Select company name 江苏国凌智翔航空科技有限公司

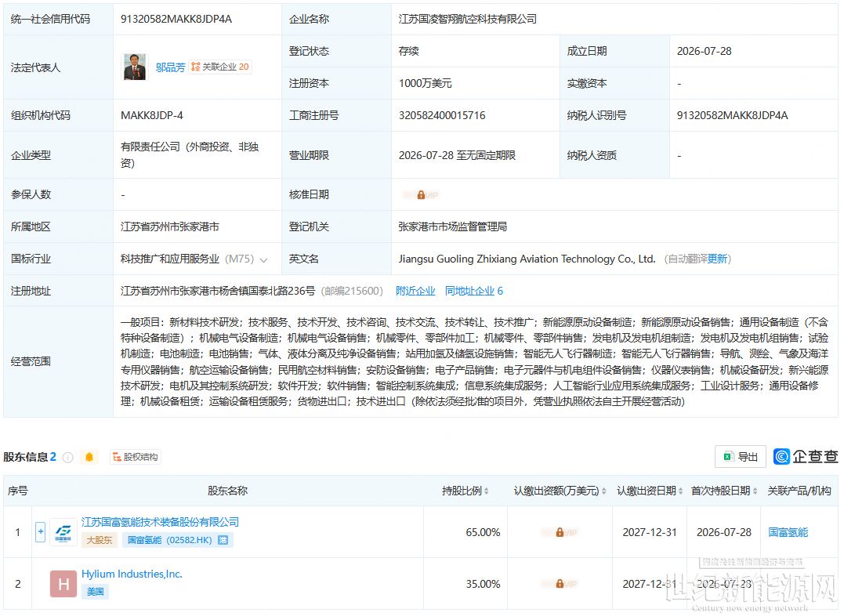coord(467,20)
